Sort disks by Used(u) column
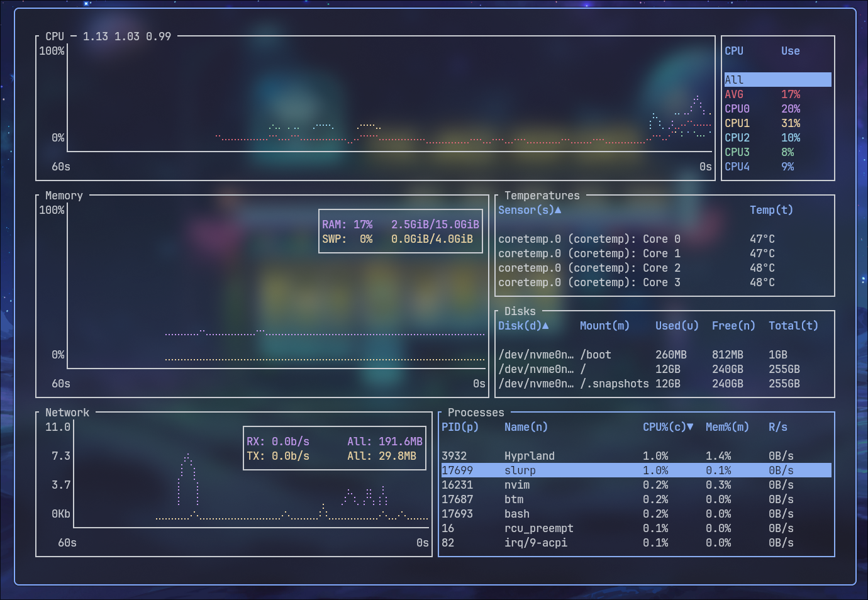The image size is (868, 600). (x=676, y=326)
